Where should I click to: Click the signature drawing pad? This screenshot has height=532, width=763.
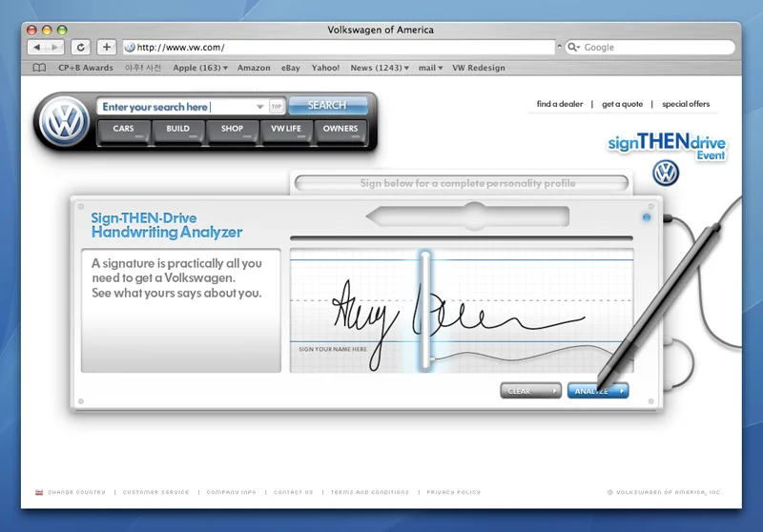pyautogui.click(x=462, y=311)
